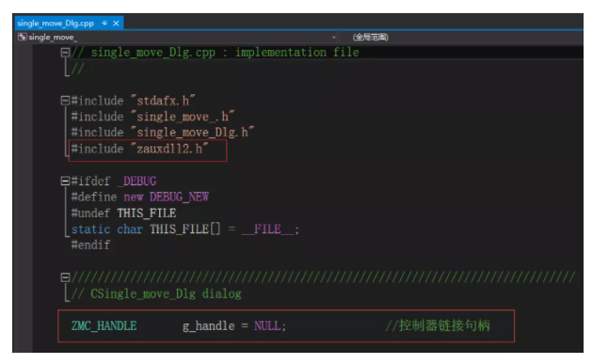Image resolution: width=592 pixels, height=364 pixels.
Task: Click the ZMC_HANDLE type name
Action: tap(104, 325)
